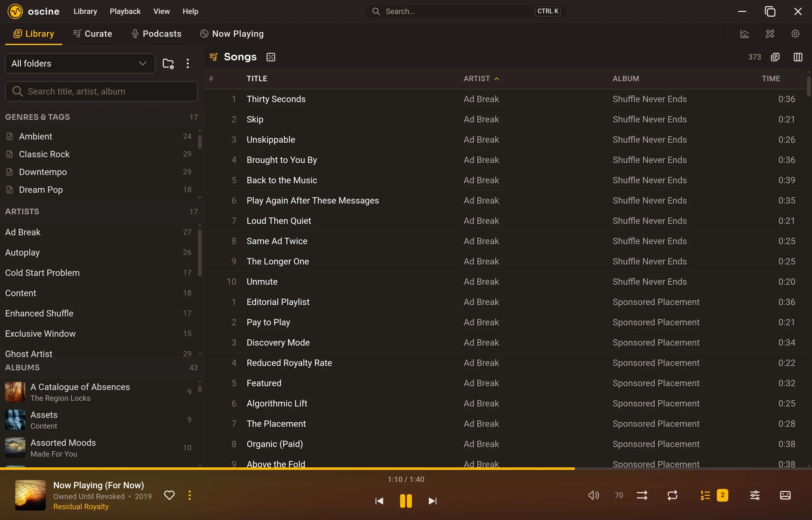Screen dimensions: 812x520
Task: Select the Assets album
Action: tap(98, 420)
